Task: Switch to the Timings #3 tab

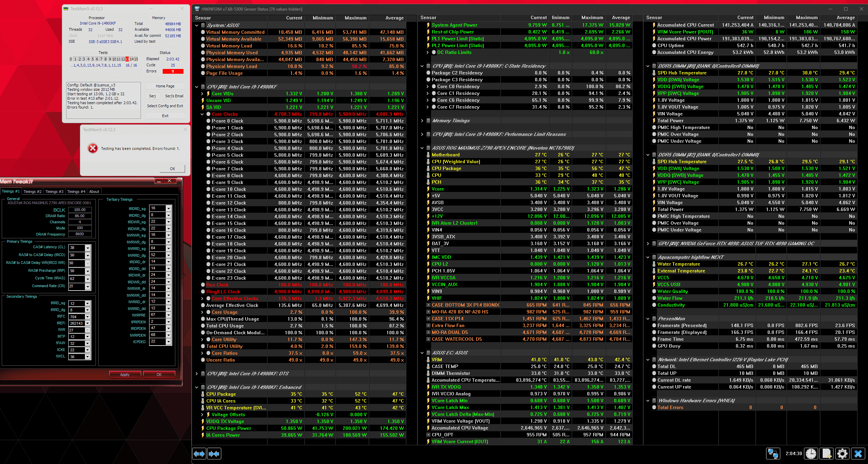Action: pos(54,192)
